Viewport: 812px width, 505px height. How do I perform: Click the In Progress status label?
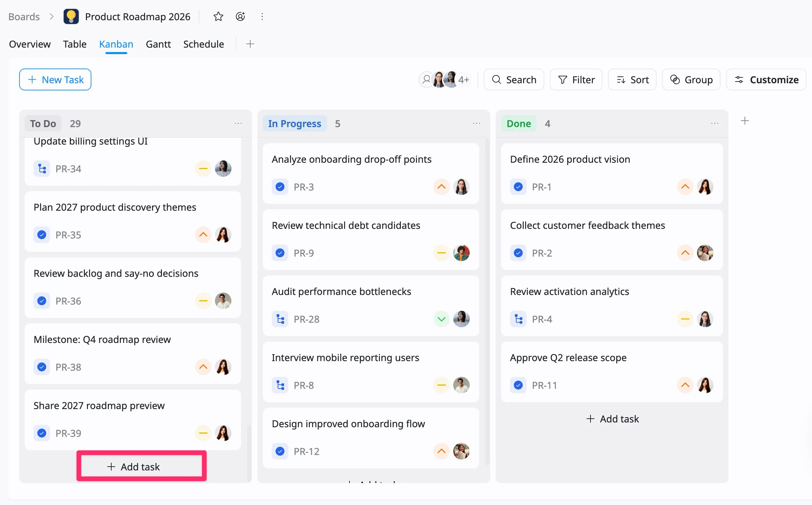pyautogui.click(x=295, y=123)
